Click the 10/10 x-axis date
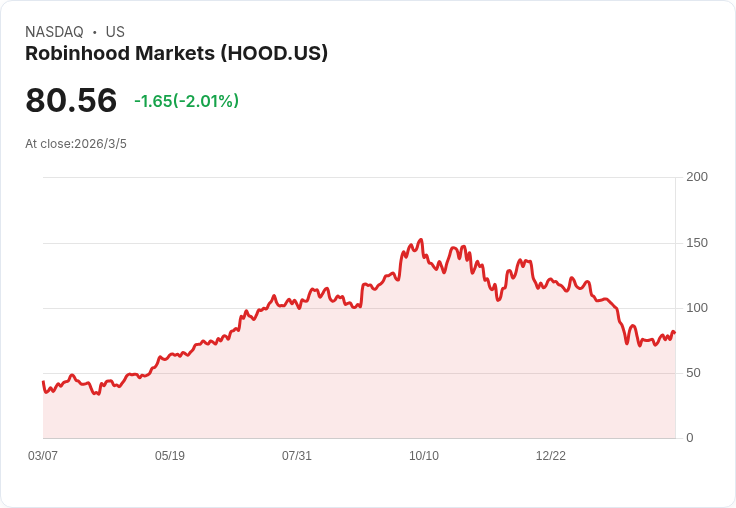736x508 pixels. [424, 456]
